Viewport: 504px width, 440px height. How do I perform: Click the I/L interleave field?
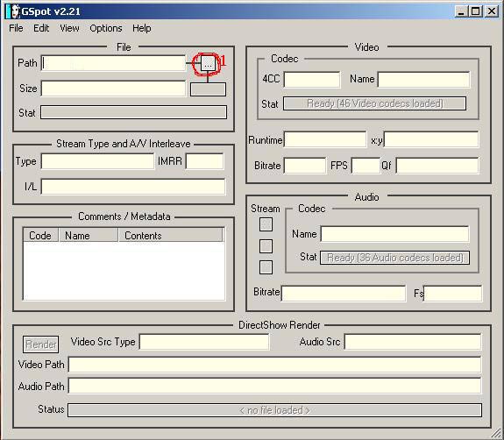pyautogui.click(x=133, y=187)
